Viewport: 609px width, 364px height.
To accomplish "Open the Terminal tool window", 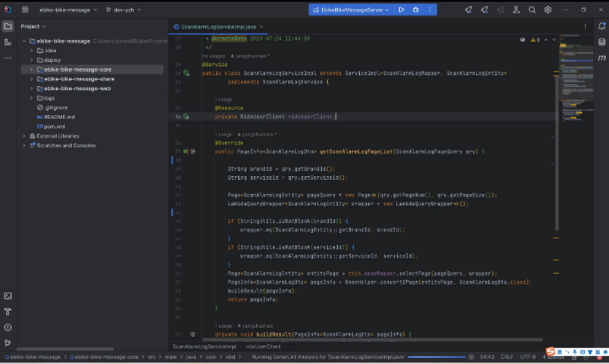I will pos(8,296).
